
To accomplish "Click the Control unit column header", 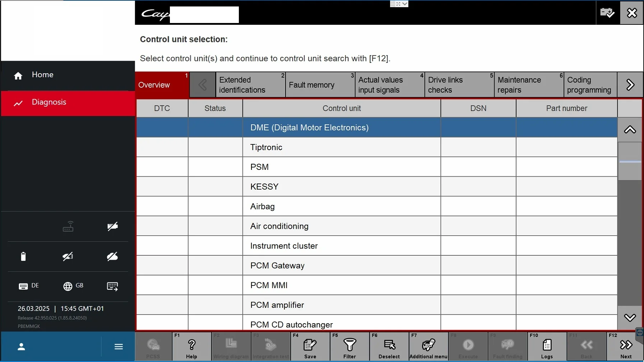I will (342, 108).
